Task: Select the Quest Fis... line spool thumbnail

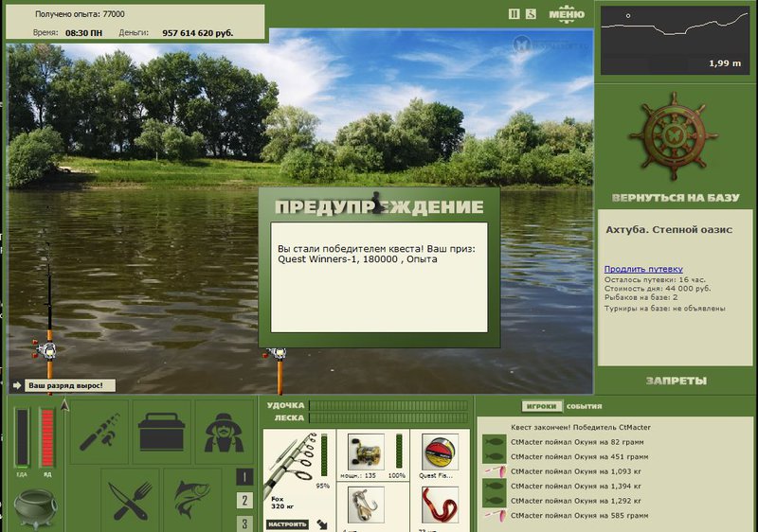Action: pyautogui.click(x=440, y=452)
